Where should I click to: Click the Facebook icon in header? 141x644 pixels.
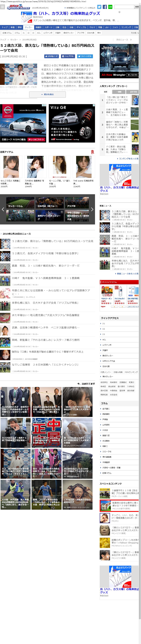tap(105, 7)
